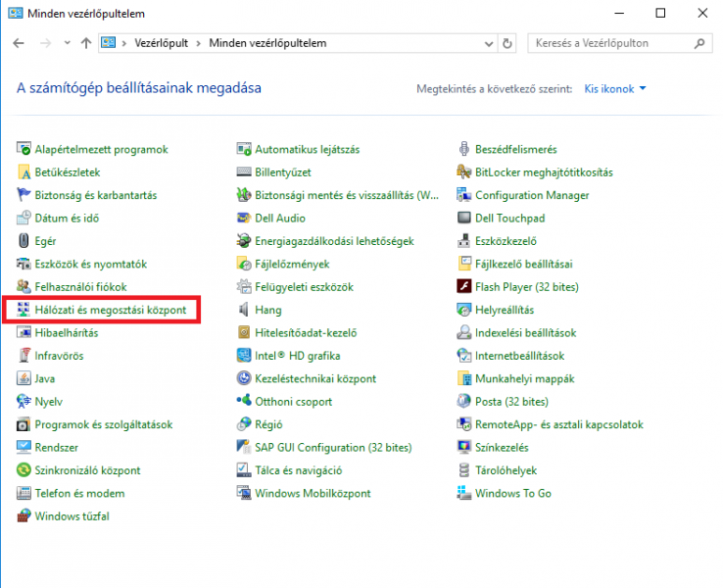Open the Automatikus lejátszás icon
The image size is (723, 588).
click(244, 149)
